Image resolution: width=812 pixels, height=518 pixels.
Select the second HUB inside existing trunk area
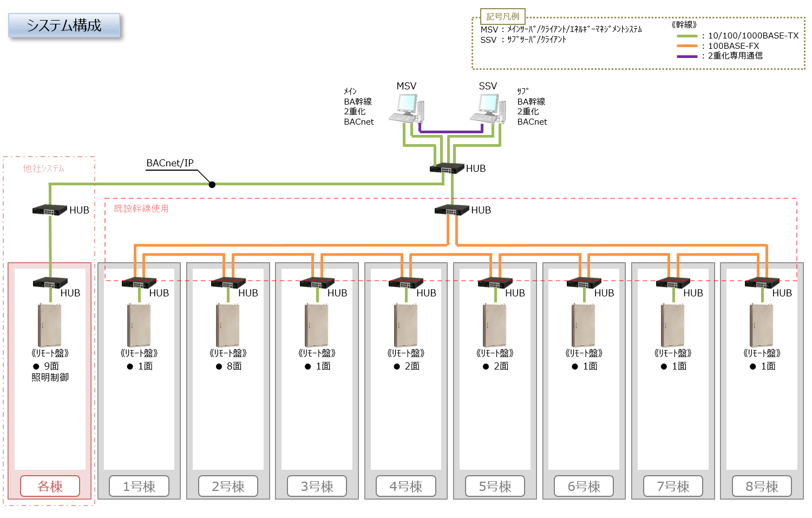(452, 210)
